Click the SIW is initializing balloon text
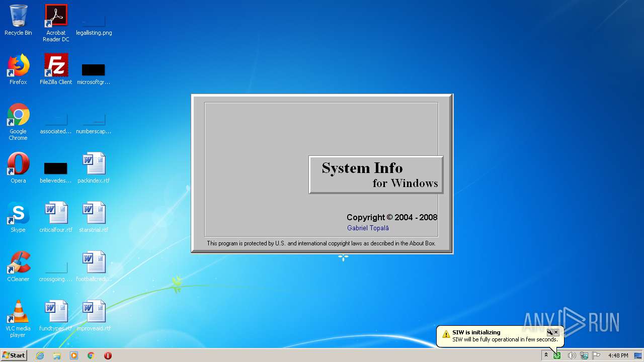The width and height of the screenshot is (644, 362). click(x=476, y=332)
